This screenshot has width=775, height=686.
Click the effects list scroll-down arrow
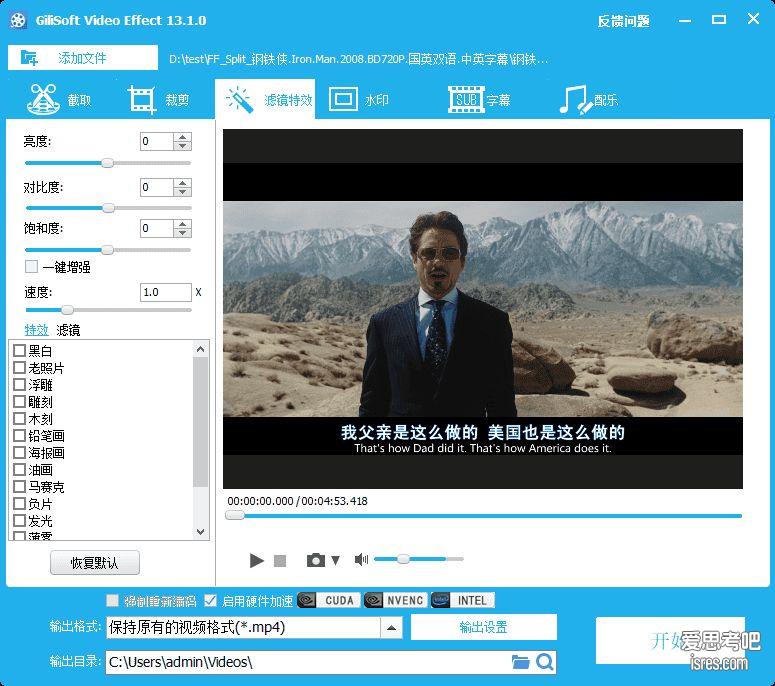200,532
